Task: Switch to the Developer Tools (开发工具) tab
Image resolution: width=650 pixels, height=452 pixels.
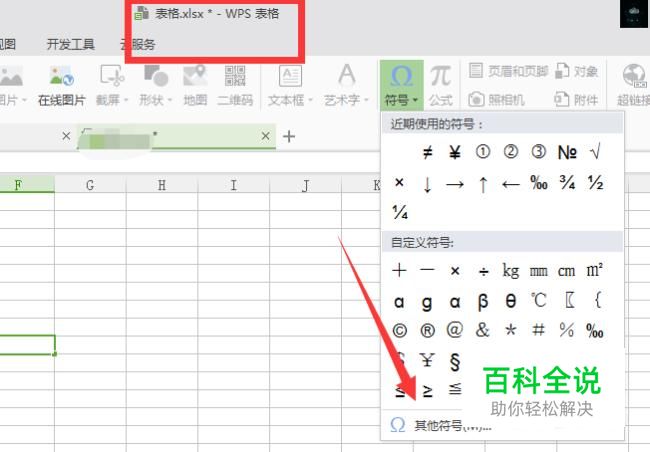Action: point(71,44)
